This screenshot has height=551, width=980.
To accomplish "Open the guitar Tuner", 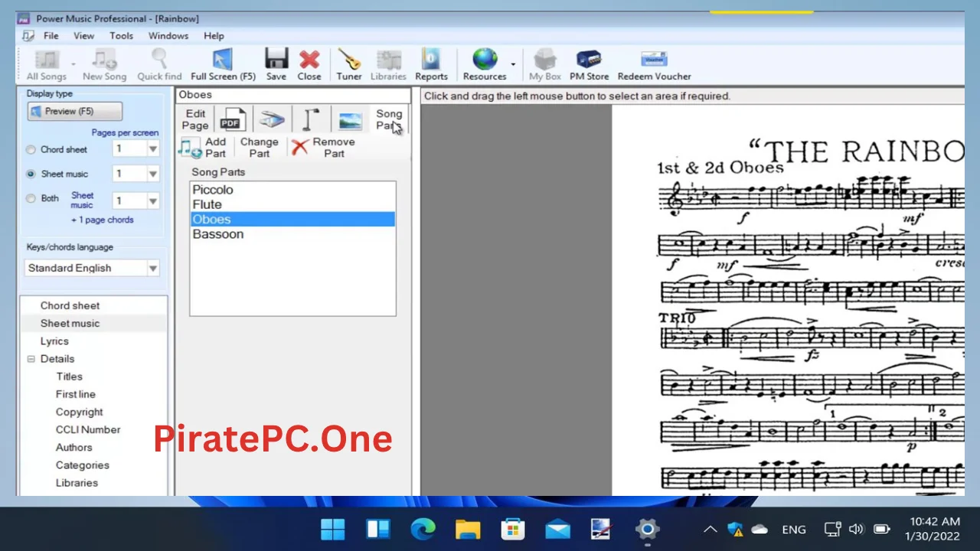I will 349,65.
